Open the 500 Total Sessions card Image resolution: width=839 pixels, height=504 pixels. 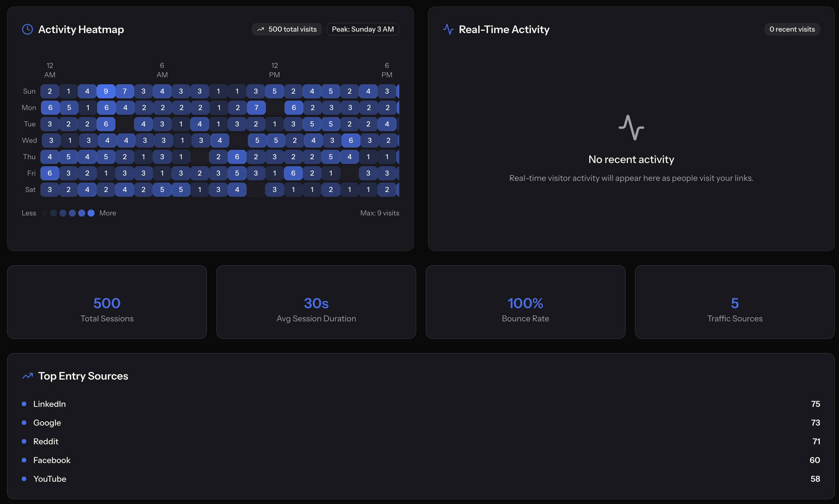point(107,302)
